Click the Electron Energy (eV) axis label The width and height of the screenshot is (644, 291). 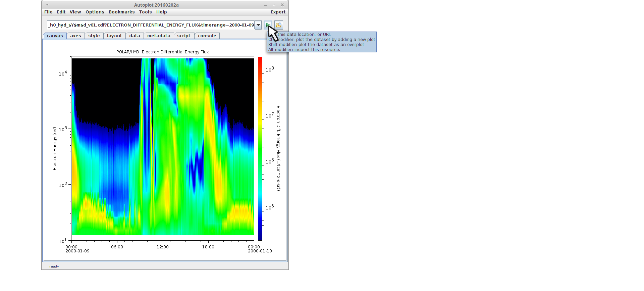(55, 148)
